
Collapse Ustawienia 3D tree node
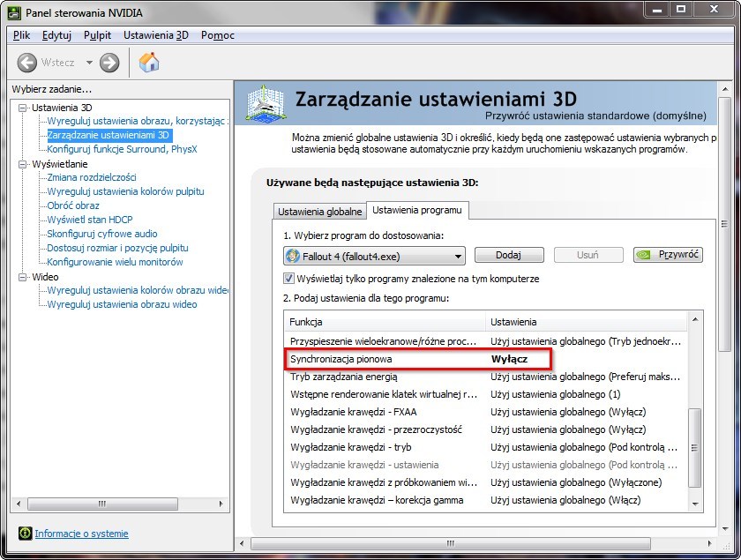pos(22,108)
